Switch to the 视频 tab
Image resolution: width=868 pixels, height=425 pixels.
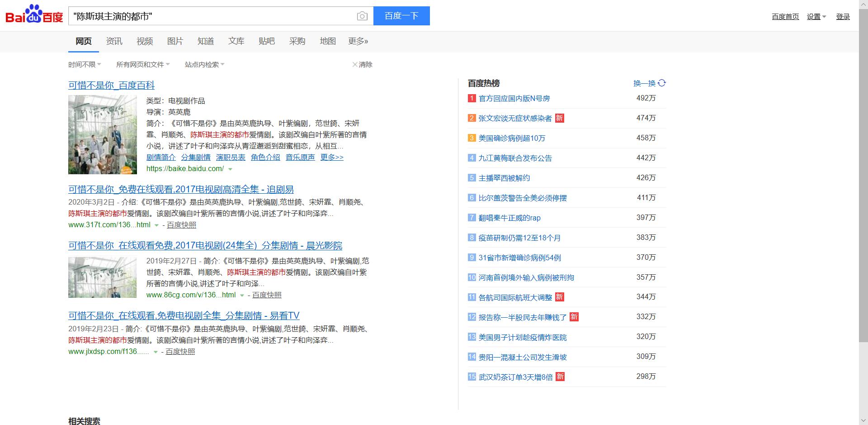pyautogui.click(x=144, y=41)
